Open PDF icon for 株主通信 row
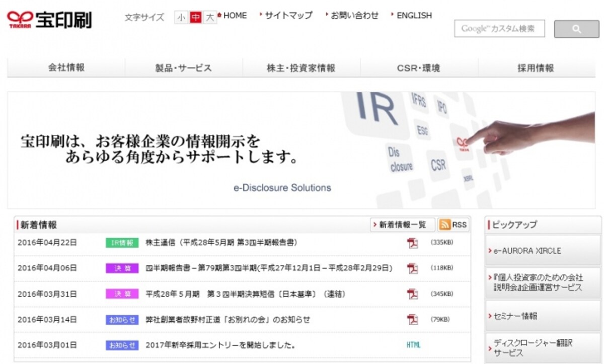 412,243
